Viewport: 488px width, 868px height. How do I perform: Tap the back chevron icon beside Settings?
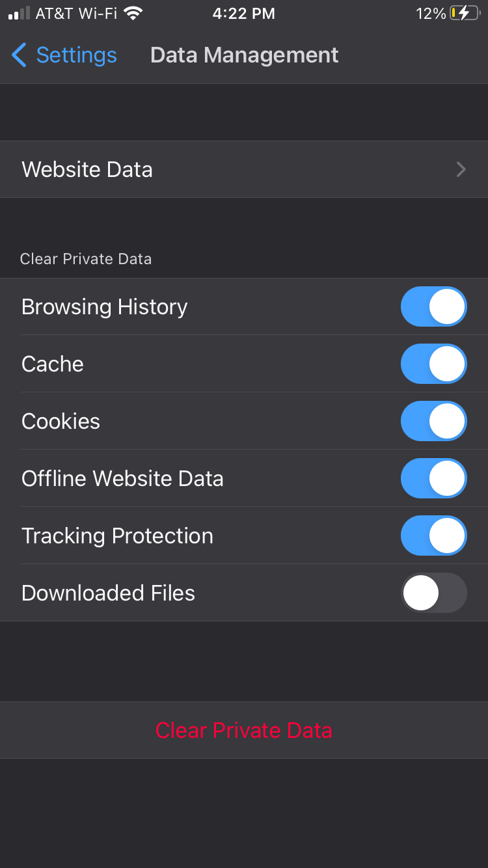click(19, 55)
